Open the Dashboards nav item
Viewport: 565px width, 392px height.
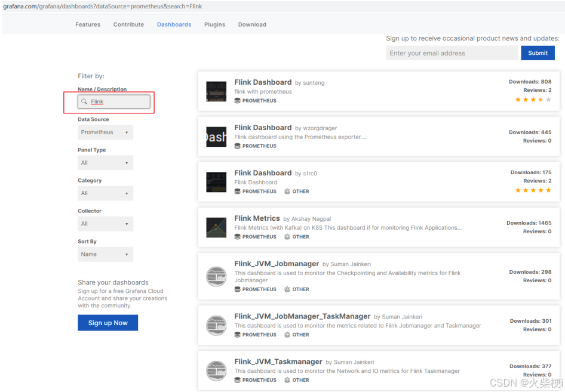(x=174, y=24)
